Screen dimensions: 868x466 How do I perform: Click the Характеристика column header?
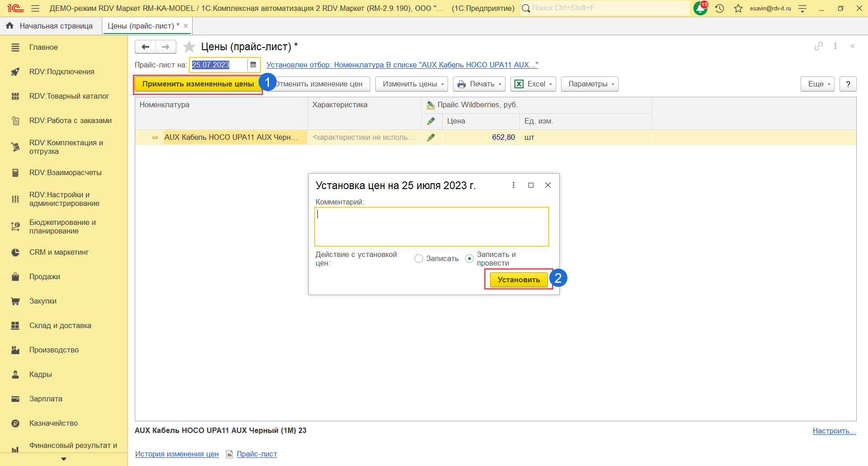(365, 113)
